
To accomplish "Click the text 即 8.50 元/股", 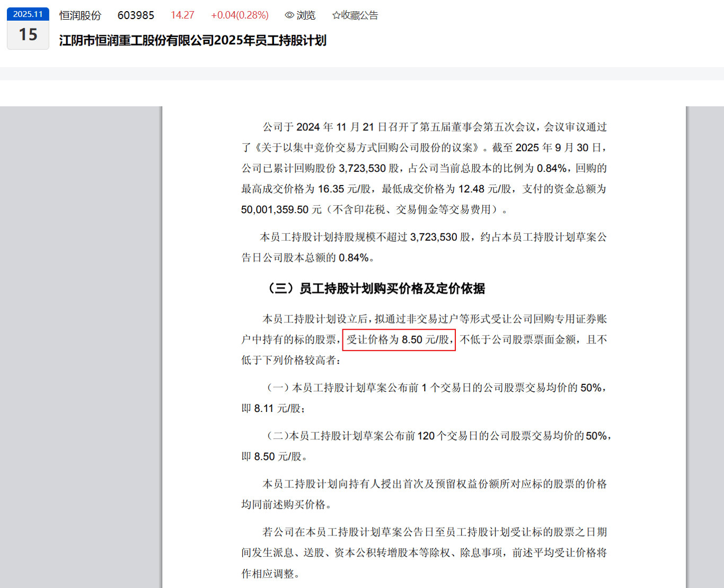I will [x=271, y=457].
